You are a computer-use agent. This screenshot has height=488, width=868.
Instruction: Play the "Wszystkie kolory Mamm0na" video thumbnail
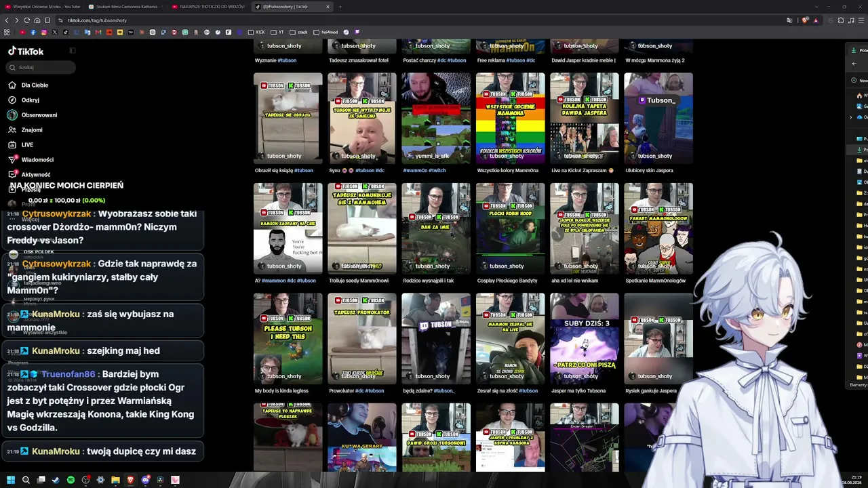point(510,118)
